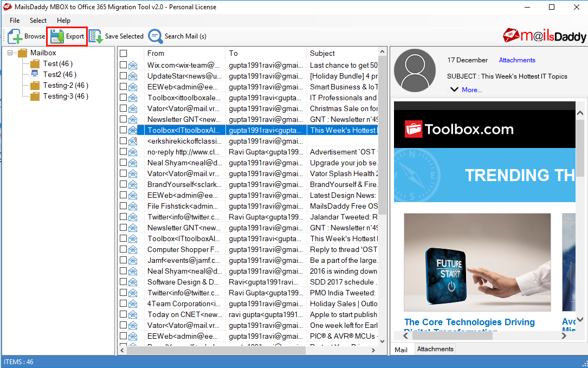Click the Testing-2 (46) folder icon
588x368 pixels.
35,86
